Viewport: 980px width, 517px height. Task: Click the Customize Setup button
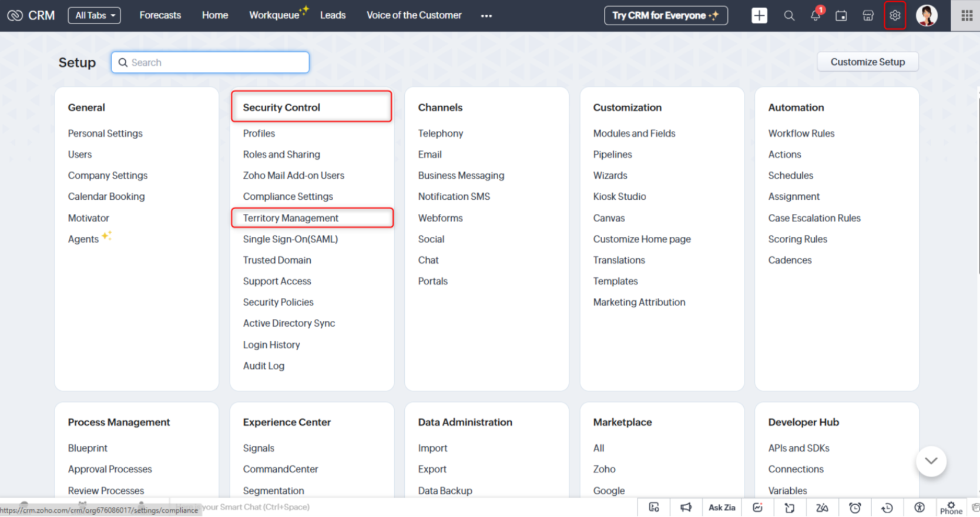pos(867,62)
